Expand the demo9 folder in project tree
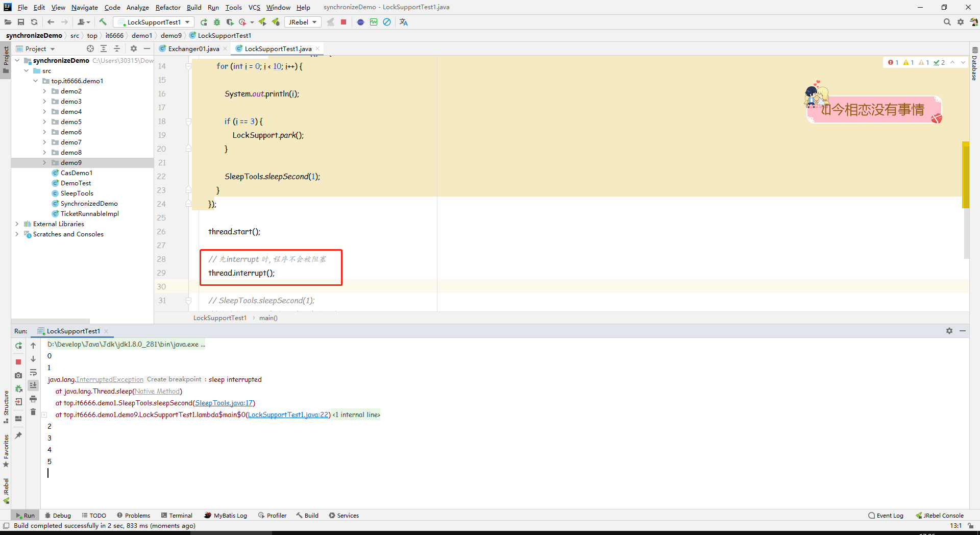 [44, 163]
